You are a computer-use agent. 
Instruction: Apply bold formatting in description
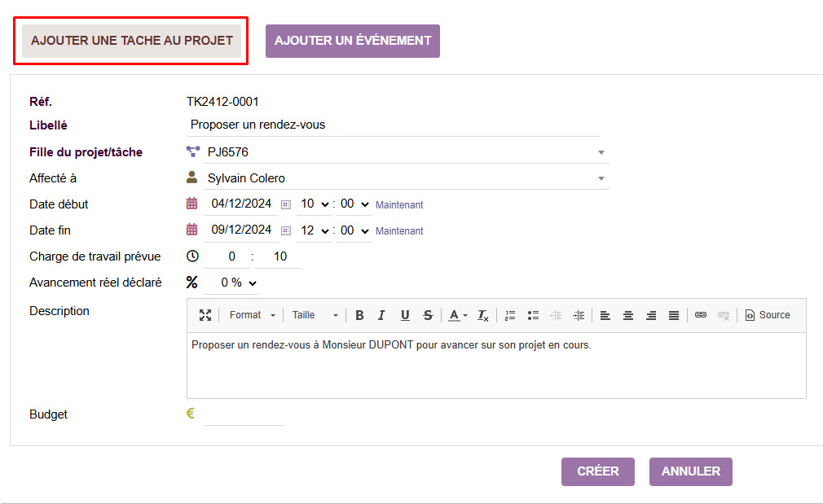click(359, 315)
